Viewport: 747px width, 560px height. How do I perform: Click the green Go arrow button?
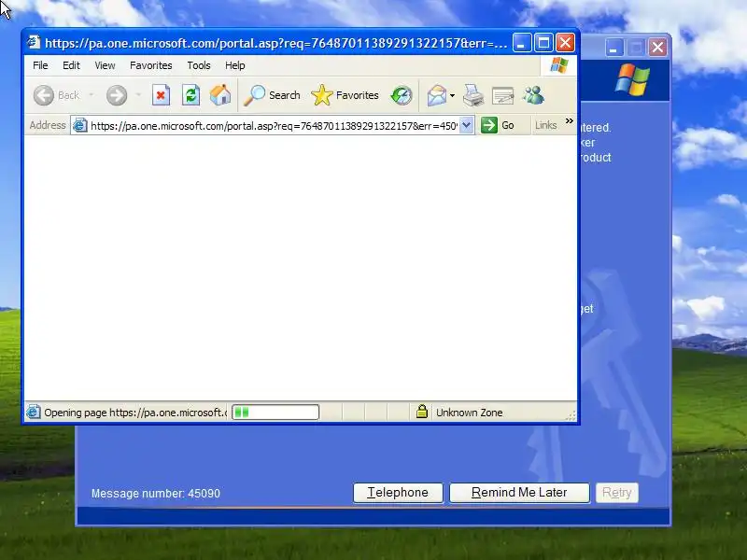(x=488, y=125)
